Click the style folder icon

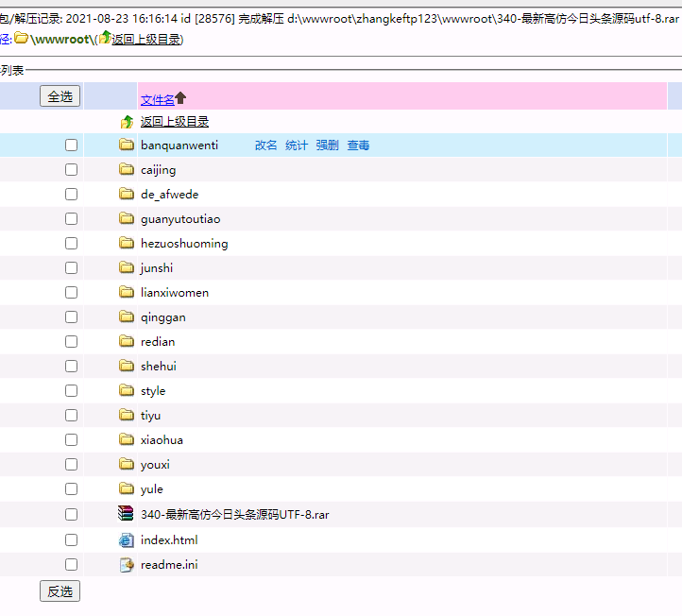127,391
